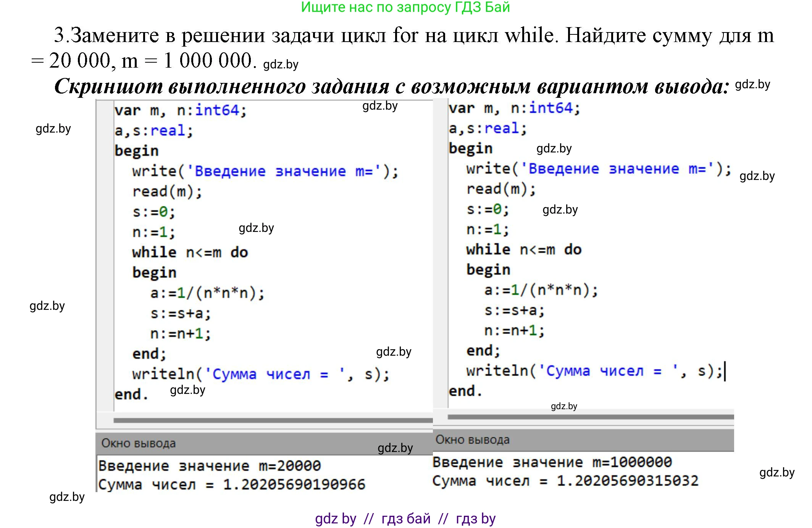Click the right horizontal scrollbar under code
Image resolution: width=812 pixels, height=528 pixels.
point(590,417)
